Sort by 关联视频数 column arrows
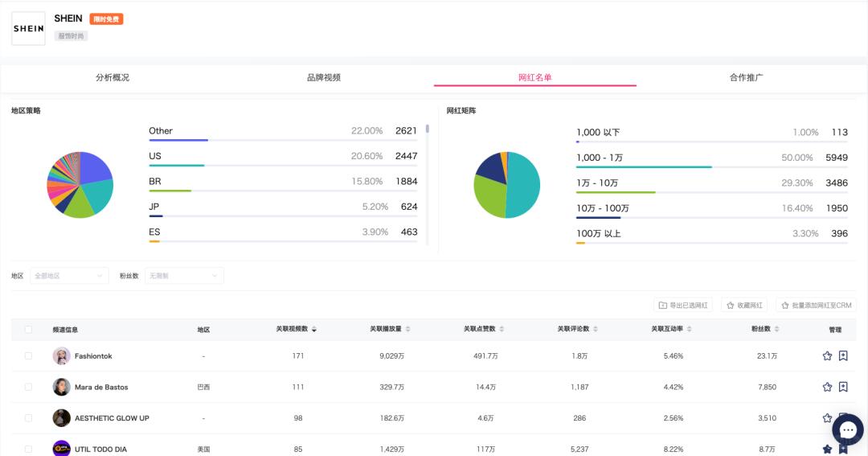The image size is (868, 456). pyautogui.click(x=314, y=329)
